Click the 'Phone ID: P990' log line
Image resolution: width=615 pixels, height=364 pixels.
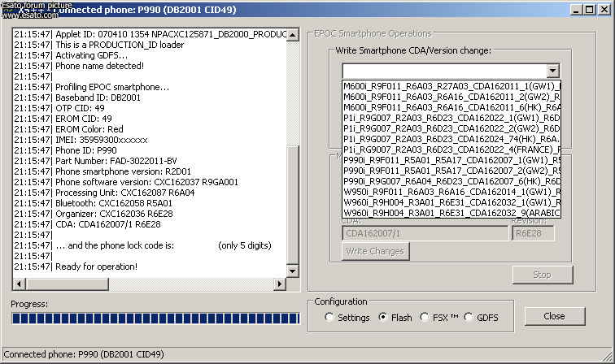coord(65,150)
